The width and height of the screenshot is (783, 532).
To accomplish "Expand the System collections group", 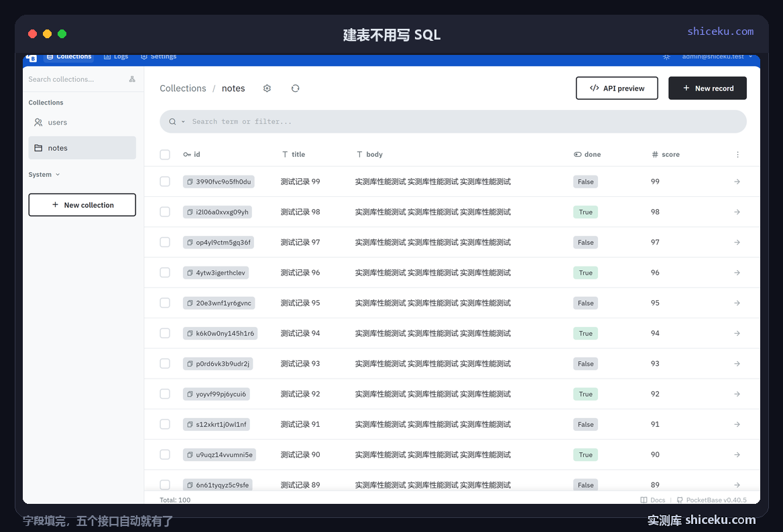I will 44,175.
